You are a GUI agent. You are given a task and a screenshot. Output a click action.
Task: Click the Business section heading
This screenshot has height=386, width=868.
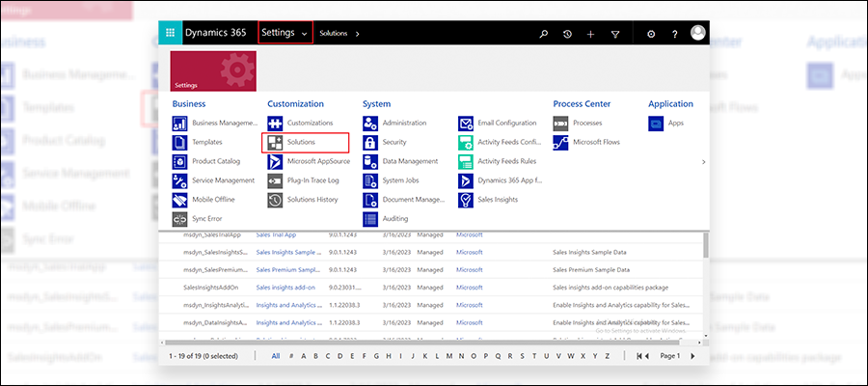coord(189,103)
